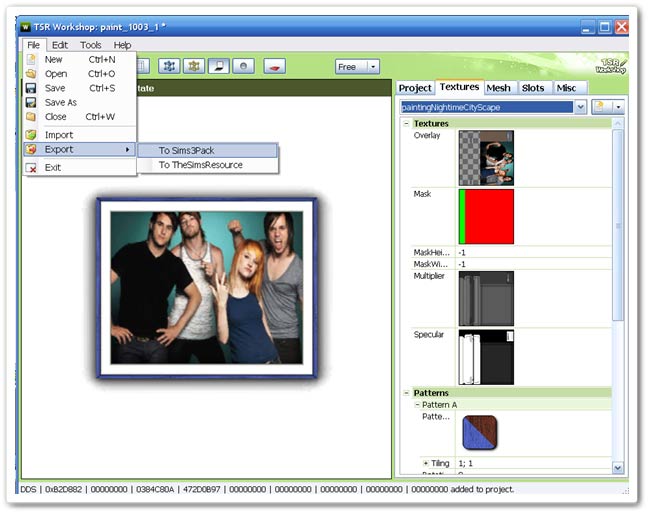Select Import in the File menu
Image resolution: width=650 pixels, height=515 pixels.
59,134
